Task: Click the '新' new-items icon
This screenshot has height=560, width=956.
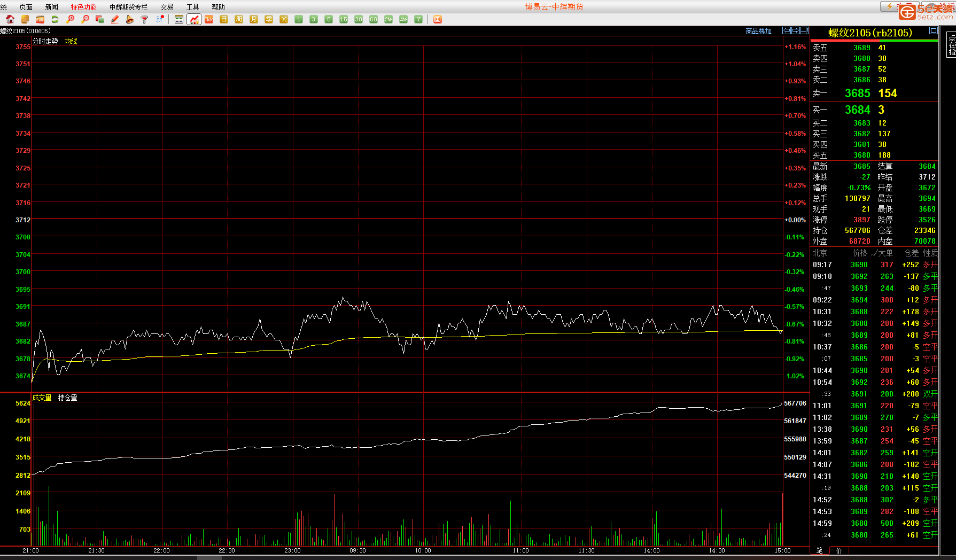Action: tap(160, 19)
